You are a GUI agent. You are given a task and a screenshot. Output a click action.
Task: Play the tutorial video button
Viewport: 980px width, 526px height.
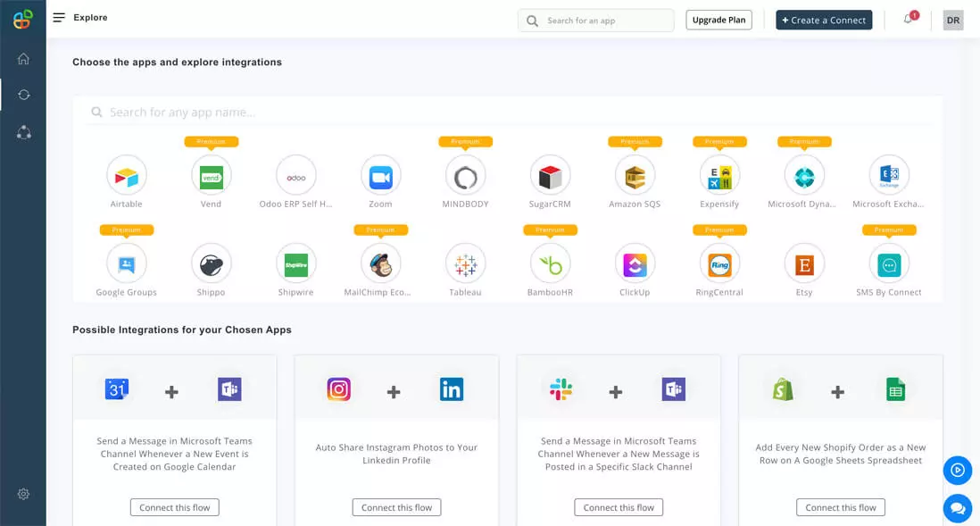tap(957, 470)
